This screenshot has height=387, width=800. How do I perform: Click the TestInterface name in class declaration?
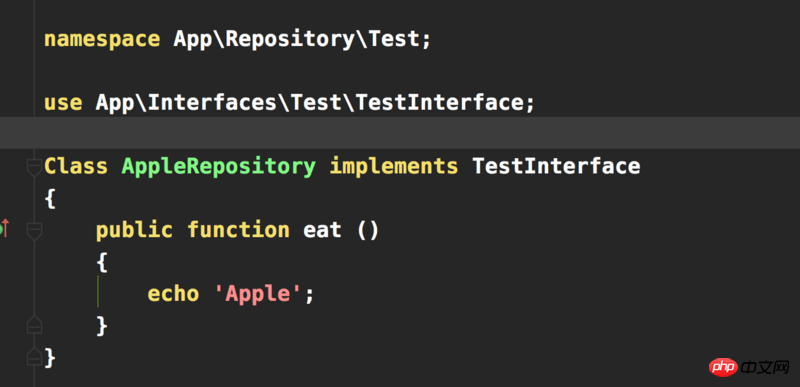point(556,166)
